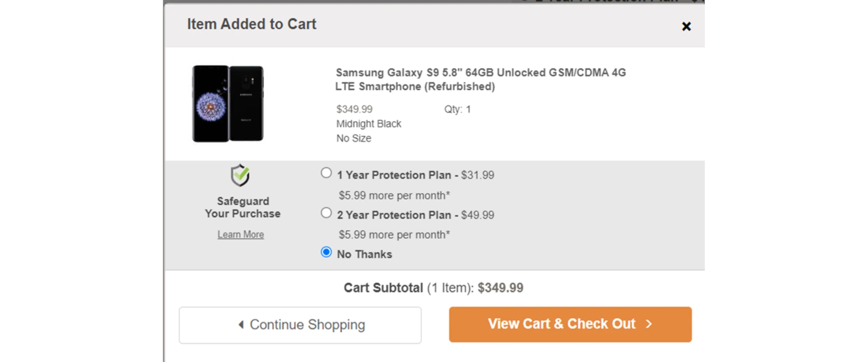Click the Qty: 1 quantity label
The width and height of the screenshot is (868, 362).
pos(457,109)
